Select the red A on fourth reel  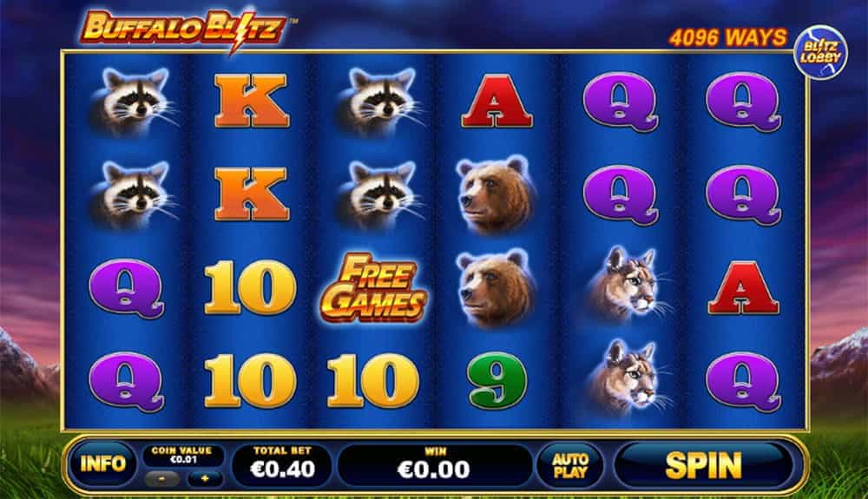click(496, 102)
